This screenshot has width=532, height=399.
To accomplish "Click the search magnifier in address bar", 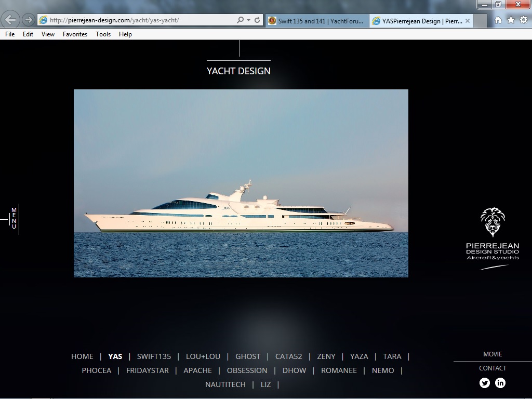I will pyautogui.click(x=240, y=20).
